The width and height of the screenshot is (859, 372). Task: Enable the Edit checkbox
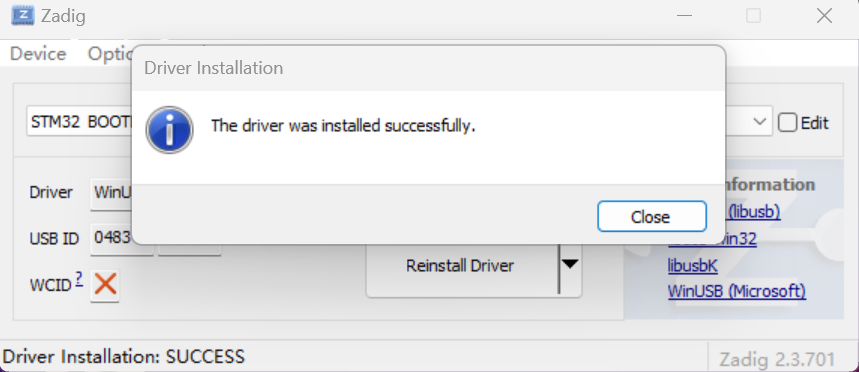pyautogui.click(x=787, y=123)
